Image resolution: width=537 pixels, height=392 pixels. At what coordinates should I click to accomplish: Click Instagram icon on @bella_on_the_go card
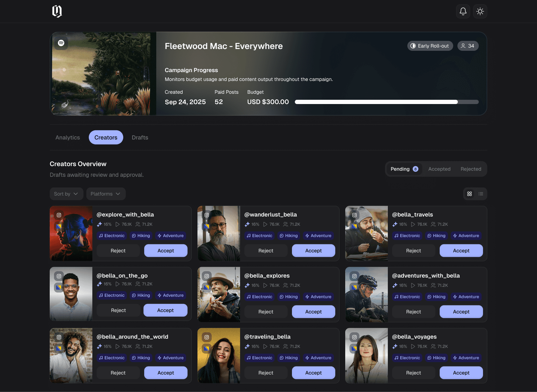tap(59, 276)
